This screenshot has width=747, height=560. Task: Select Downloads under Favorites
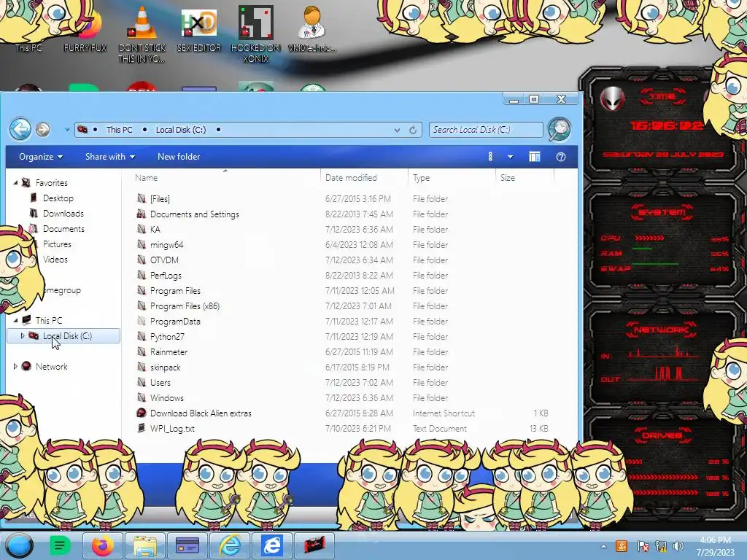(x=63, y=214)
